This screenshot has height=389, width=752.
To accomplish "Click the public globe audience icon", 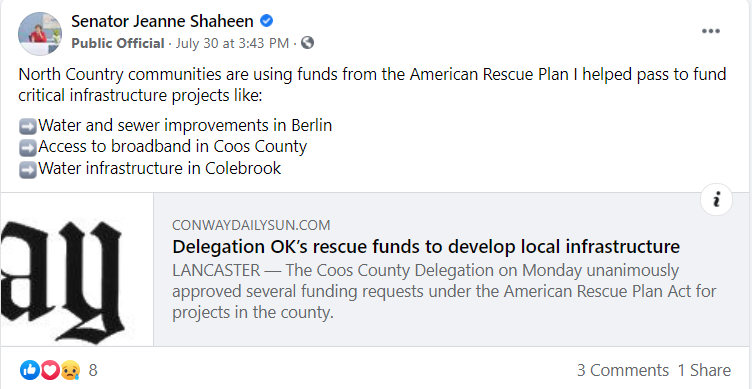I will click(x=307, y=43).
